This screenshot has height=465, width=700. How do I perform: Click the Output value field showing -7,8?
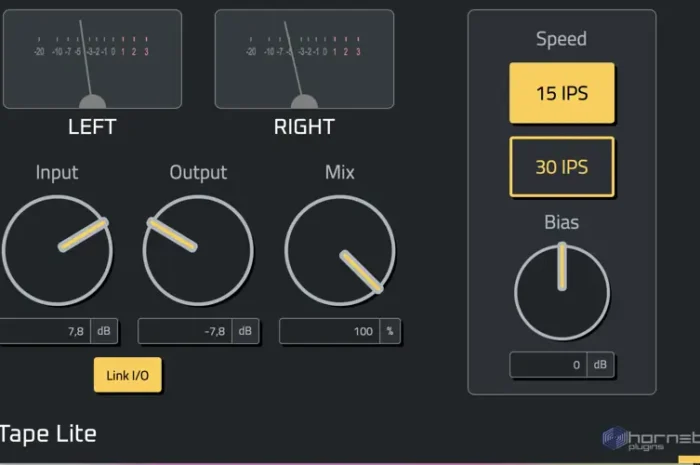tap(185, 331)
